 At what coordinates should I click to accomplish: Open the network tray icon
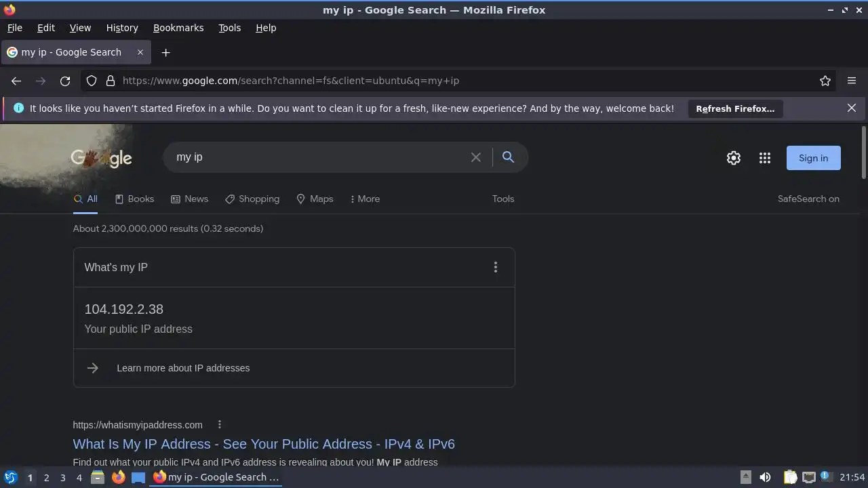click(x=808, y=477)
